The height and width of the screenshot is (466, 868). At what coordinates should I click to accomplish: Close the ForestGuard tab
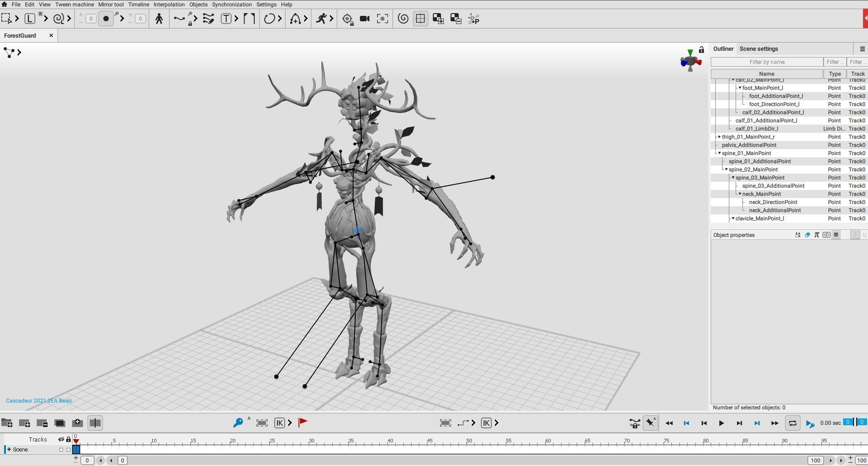51,35
